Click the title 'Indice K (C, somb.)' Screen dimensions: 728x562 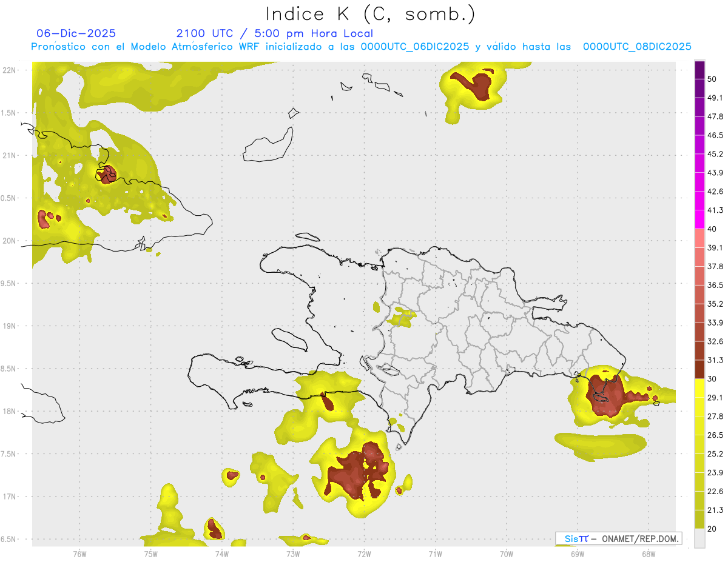[370, 14]
